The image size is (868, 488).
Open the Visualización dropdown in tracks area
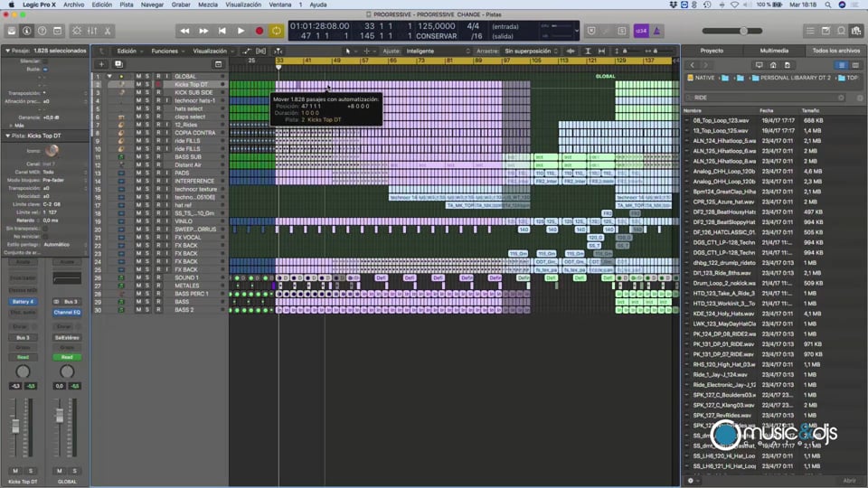pyautogui.click(x=213, y=51)
